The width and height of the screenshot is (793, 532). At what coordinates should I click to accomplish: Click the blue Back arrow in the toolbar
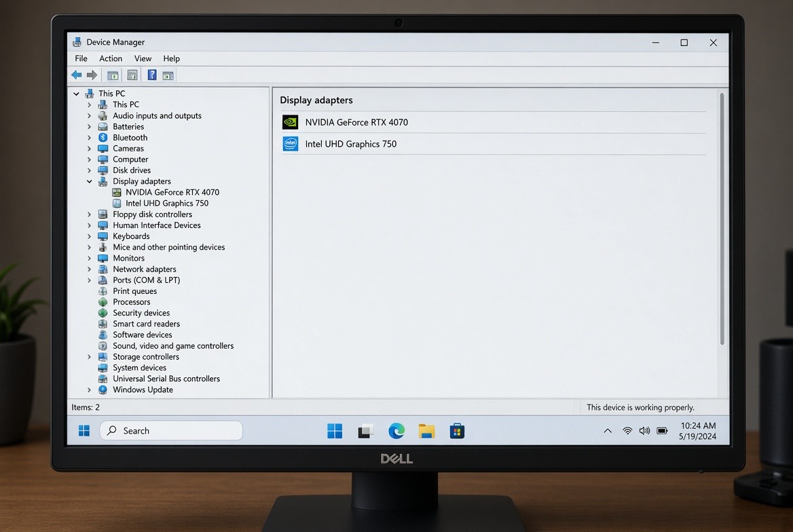(x=76, y=75)
